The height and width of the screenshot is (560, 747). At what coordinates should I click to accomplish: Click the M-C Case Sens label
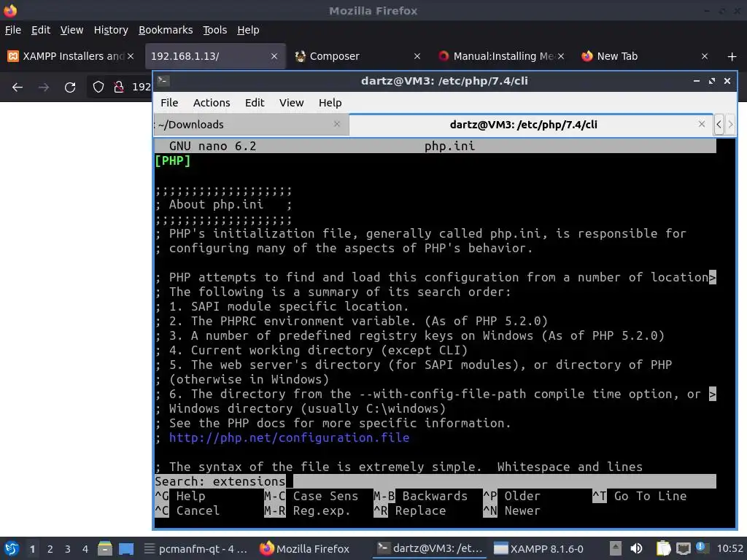point(311,496)
